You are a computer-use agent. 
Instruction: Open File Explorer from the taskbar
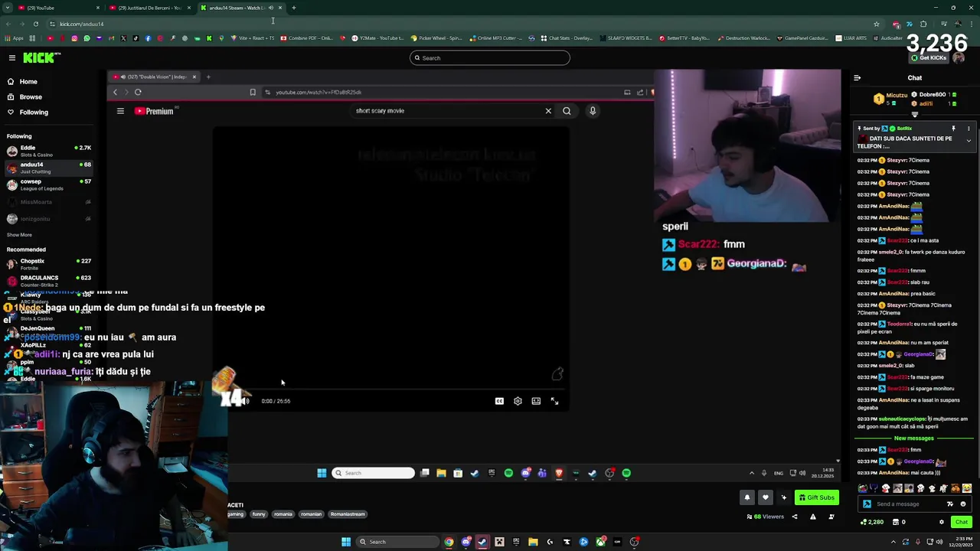coord(533,542)
